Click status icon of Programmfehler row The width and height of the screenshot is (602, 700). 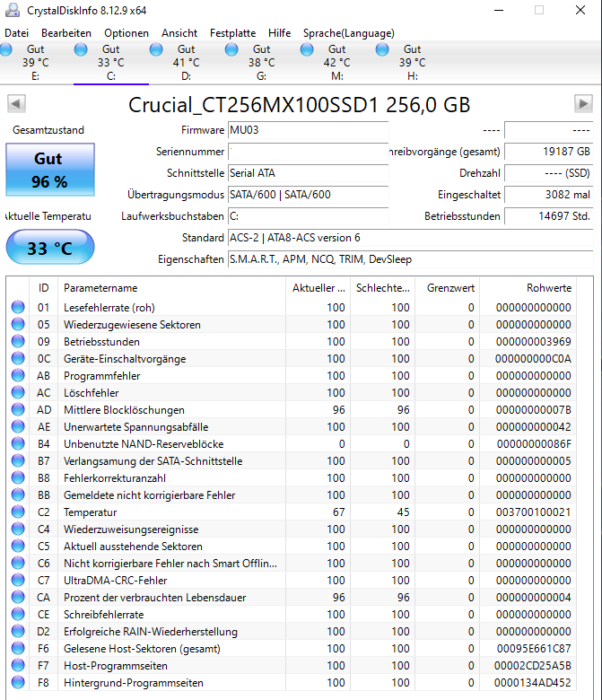(18, 375)
